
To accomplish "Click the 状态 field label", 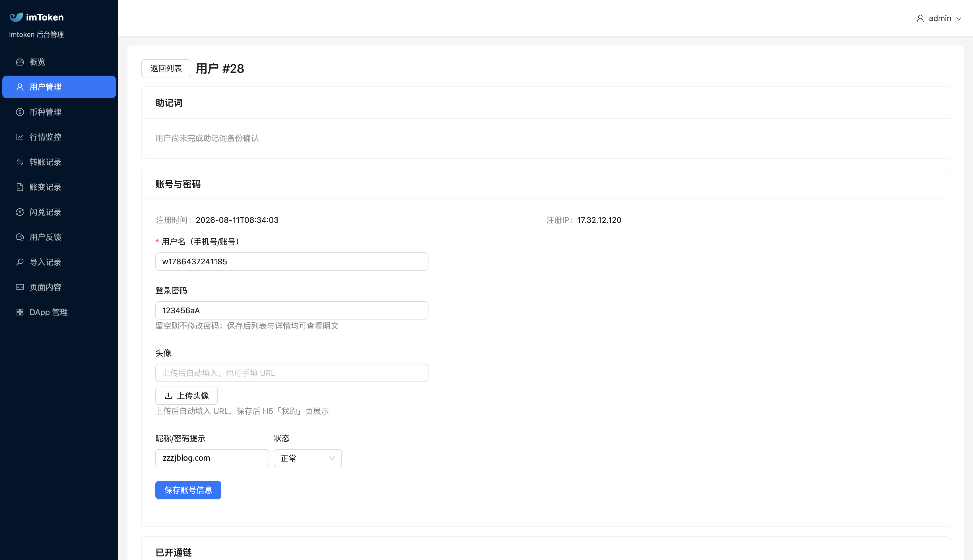I will click(x=282, y=438).
